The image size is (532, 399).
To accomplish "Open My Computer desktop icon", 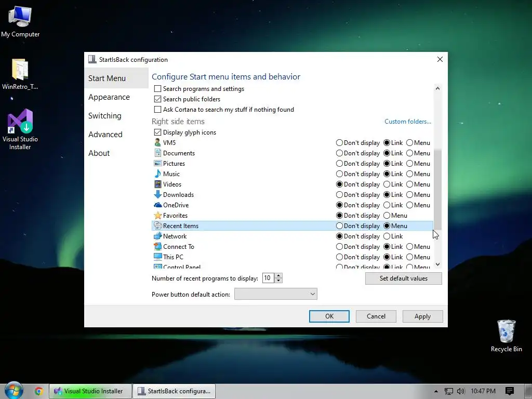I will (20, 22).
